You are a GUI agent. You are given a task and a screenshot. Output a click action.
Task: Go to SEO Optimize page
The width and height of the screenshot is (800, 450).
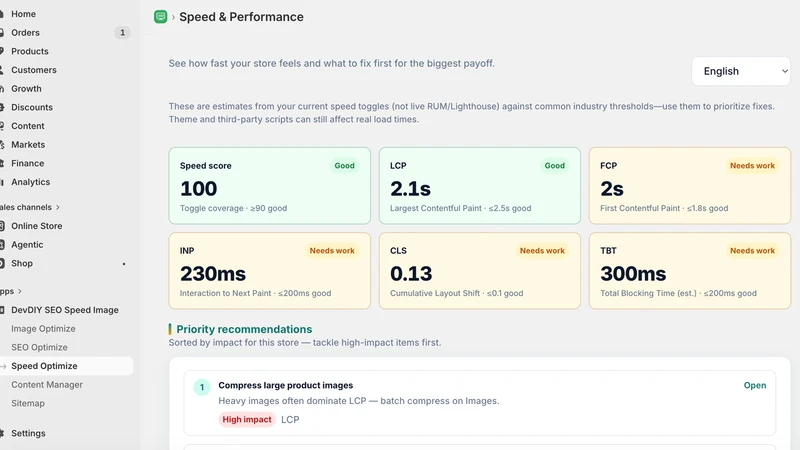pos(39,347)
